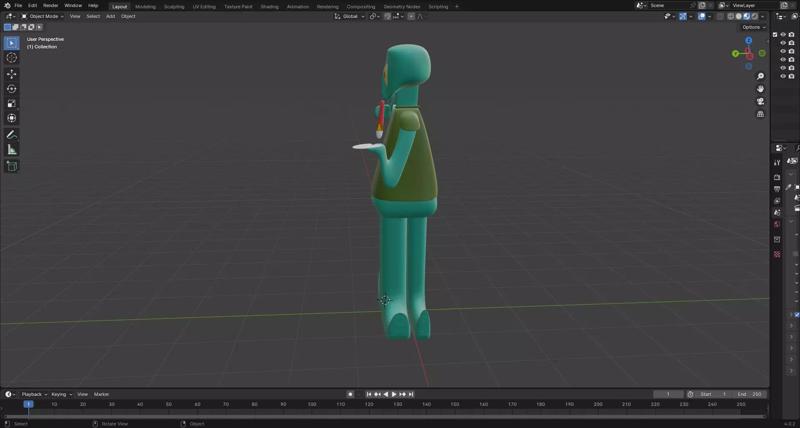Screen dimensions: 800x428
Task: Click the Z axis gizmo circle
Action: click(x=748, y=40)
